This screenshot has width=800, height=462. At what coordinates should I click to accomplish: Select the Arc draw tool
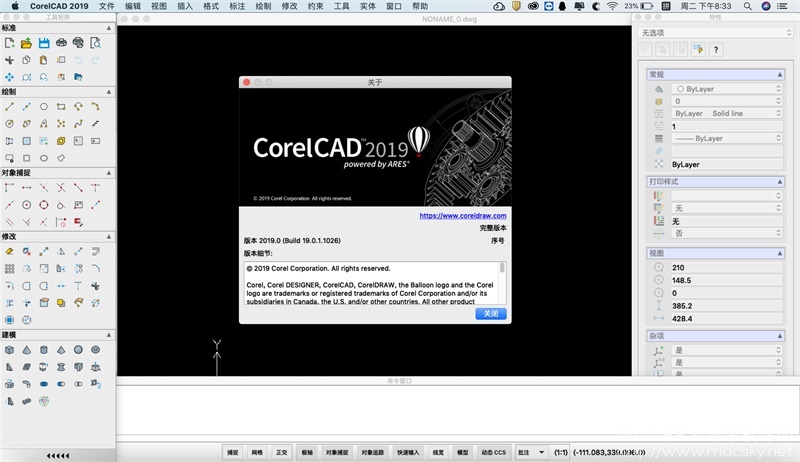95,107
